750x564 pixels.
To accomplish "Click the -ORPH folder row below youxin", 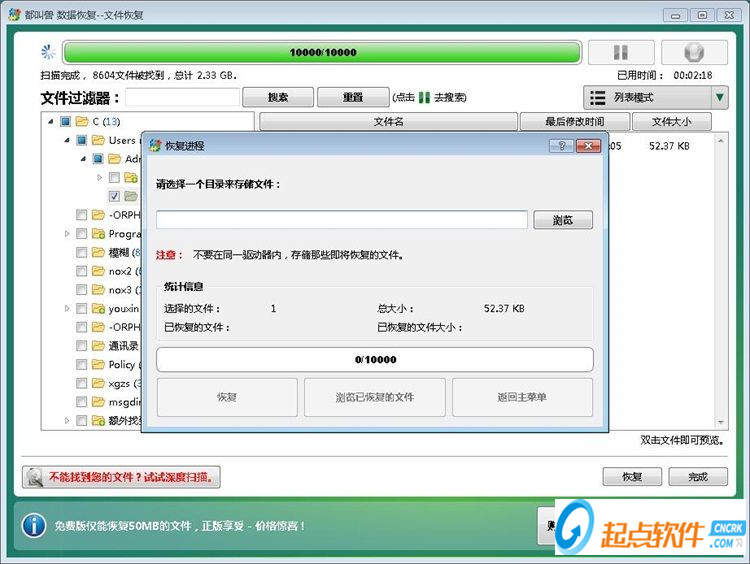I will coord(108,327).
